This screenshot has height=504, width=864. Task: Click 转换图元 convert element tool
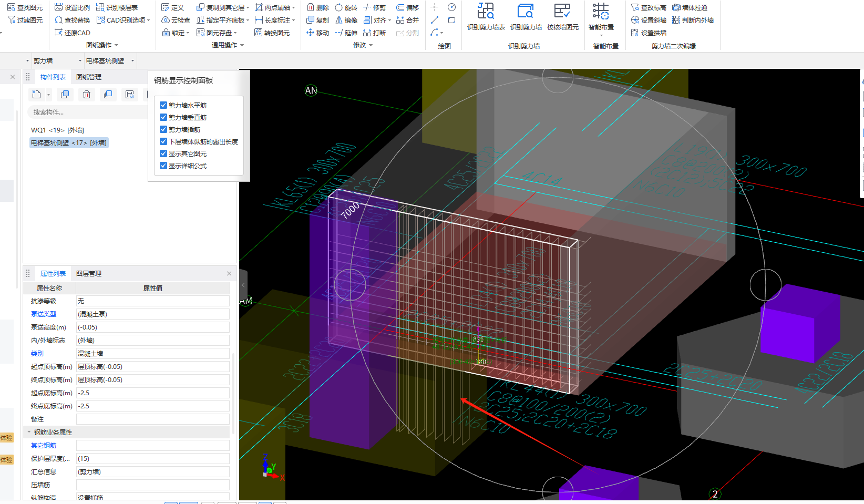coord(272,33)
